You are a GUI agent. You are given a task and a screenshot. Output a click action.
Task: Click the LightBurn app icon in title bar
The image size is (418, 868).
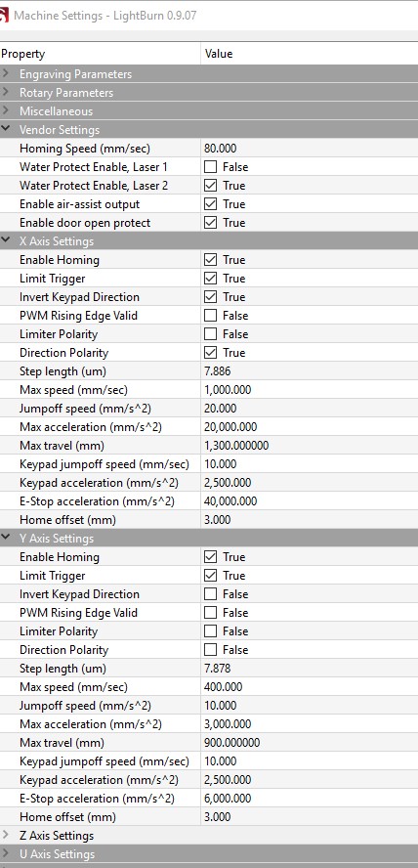pos(4,15)
